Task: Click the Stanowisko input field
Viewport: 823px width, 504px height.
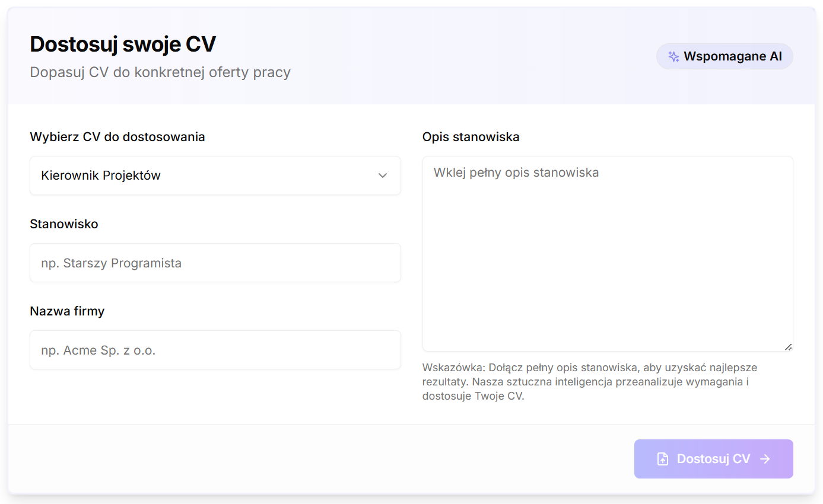Action: pyautogui.click(x=215, y=263)
